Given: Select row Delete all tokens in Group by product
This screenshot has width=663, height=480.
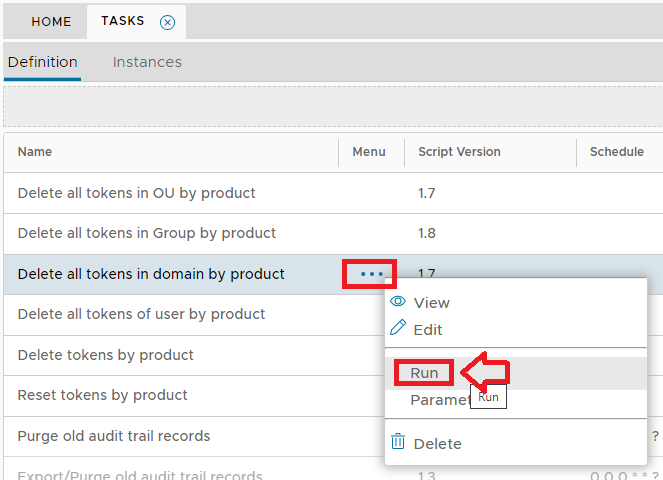Looking at the screenshot, I should pos(147,233).
